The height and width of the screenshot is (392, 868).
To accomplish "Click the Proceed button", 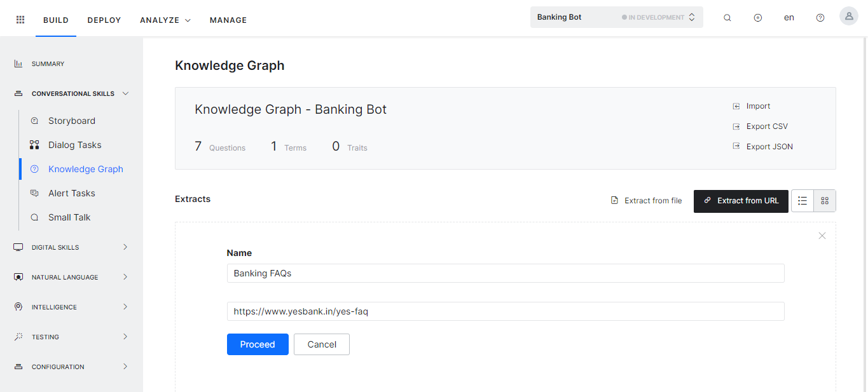I will pos(257,344).
